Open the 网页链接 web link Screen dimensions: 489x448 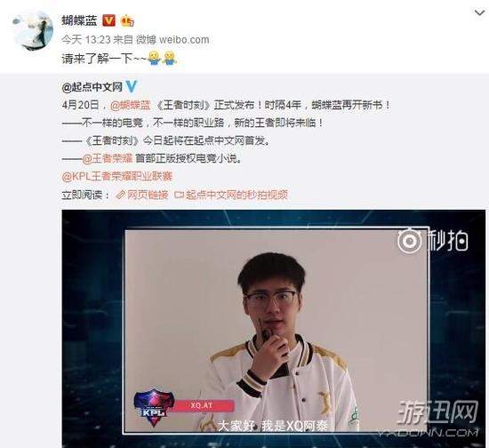[148, 195]
